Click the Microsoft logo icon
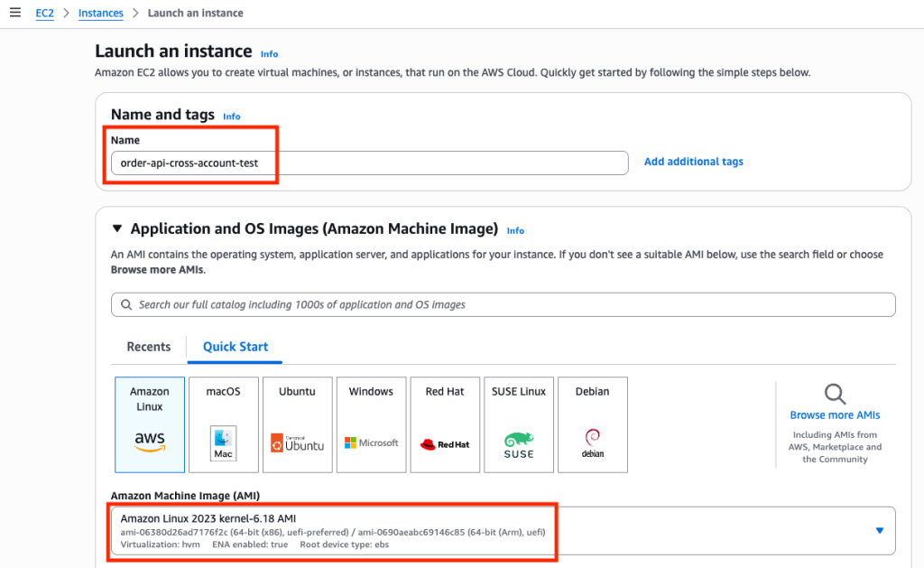The image size is (924, 568). 371,442
